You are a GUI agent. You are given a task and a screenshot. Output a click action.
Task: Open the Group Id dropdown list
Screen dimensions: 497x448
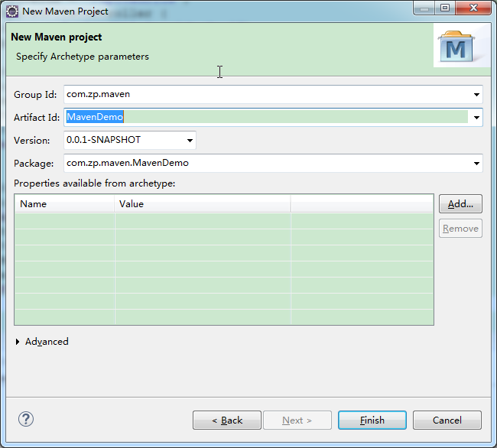[476, 95]
